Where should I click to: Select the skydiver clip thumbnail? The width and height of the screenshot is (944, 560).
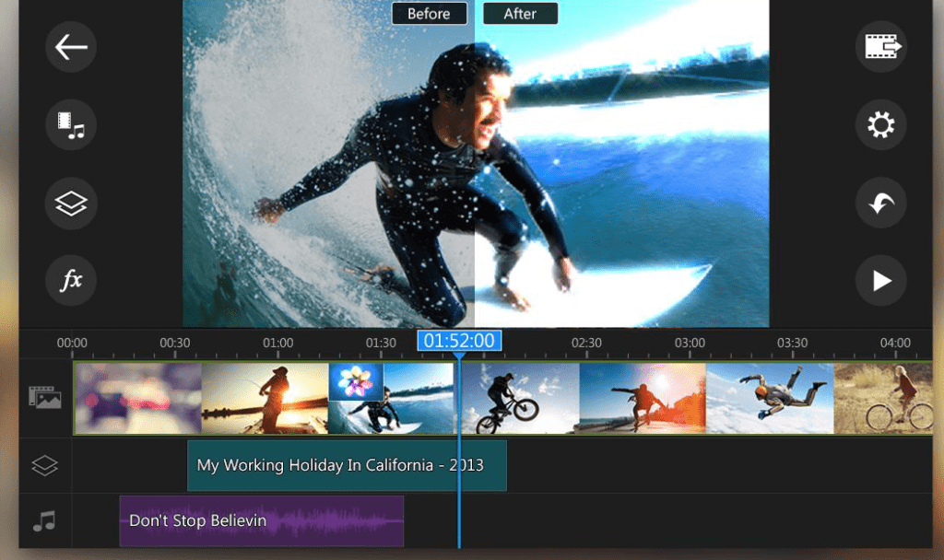pyautogui.click(x=769, y=398)
